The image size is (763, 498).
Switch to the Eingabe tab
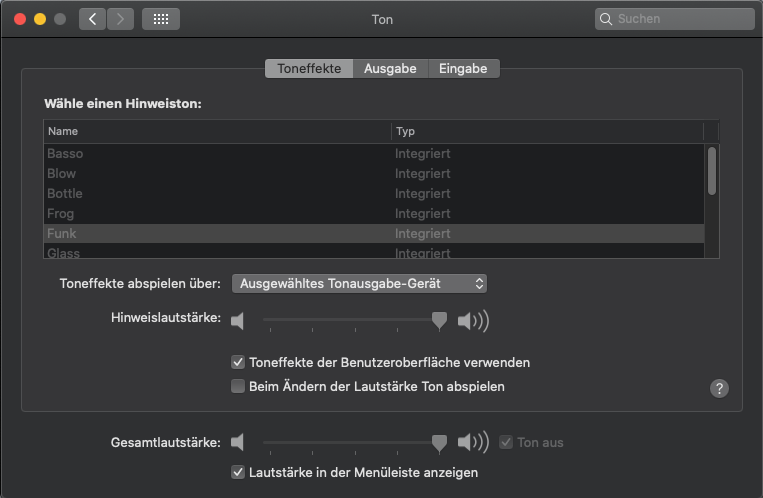point(463,69)
